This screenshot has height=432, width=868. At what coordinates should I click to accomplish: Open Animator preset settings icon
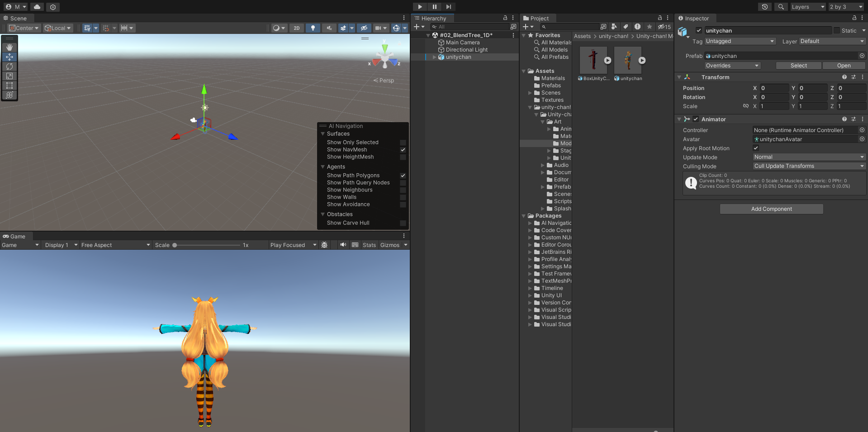click(x=854, y=119)
